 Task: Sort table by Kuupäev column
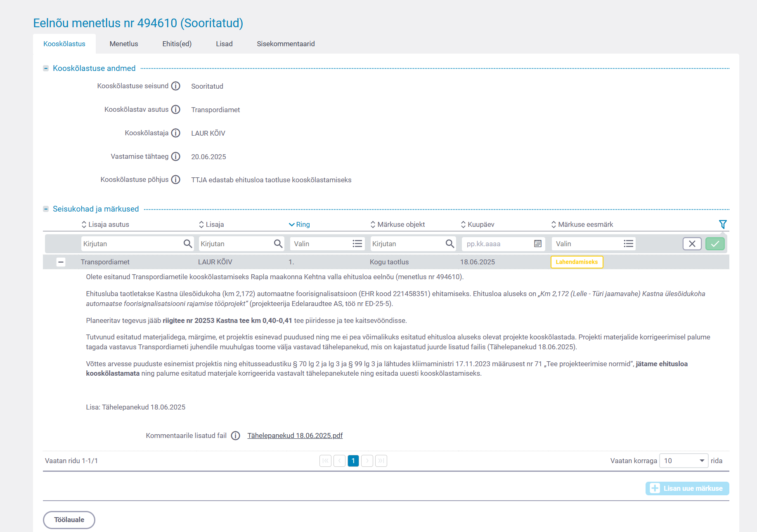coord(478,224)
